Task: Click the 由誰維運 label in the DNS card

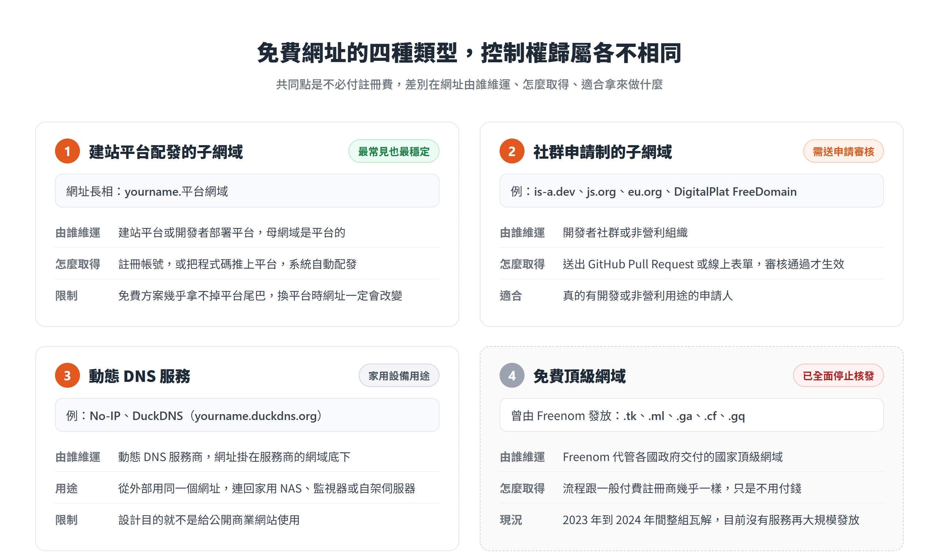Action: click(78, 457)
